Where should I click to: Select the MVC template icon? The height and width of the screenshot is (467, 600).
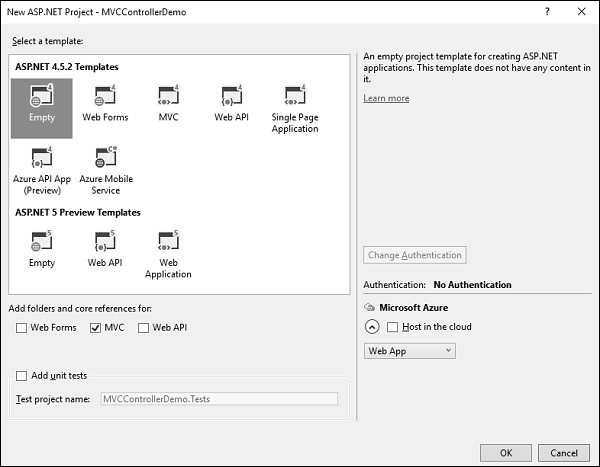168,103
